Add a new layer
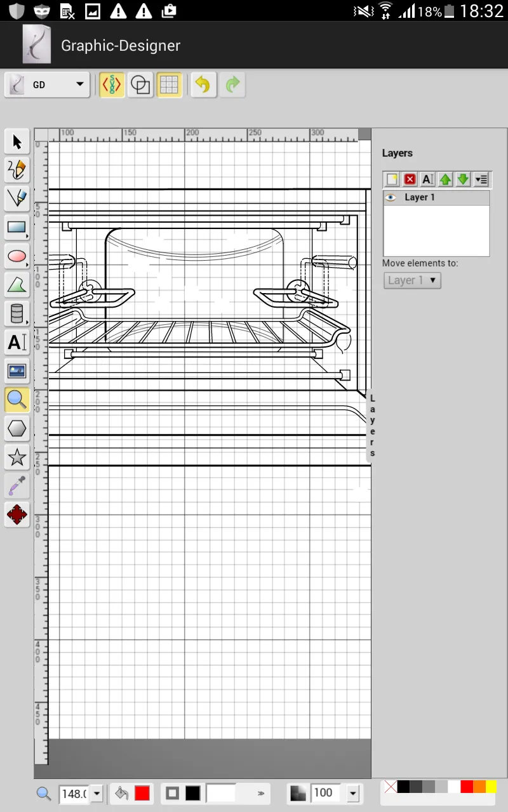The image size is (508, 812). (392, 180)
